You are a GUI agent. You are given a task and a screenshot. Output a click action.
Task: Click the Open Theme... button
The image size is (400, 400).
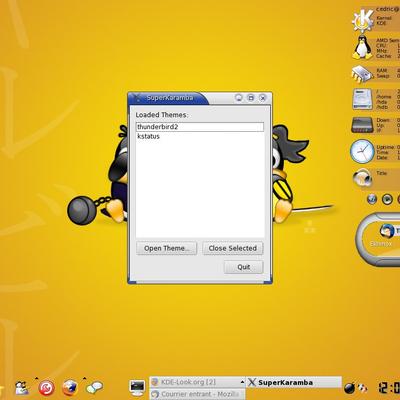point(167,248)
